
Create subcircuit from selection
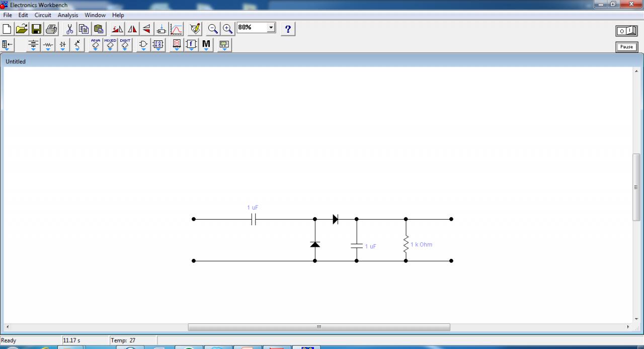(x=162, y=29)
